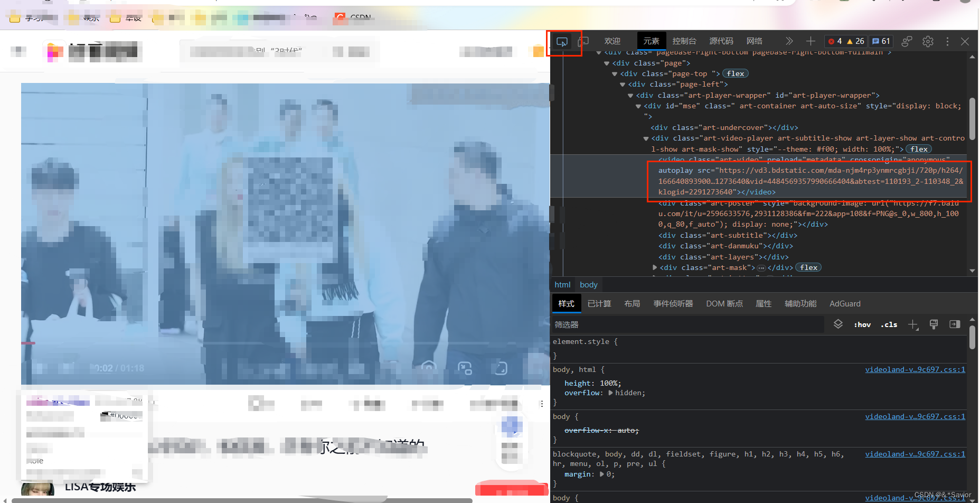Image resolution: width=980 pixels, height=503 pixels.
Task: Toggle :hov element state panel
Action: (862, 325)
